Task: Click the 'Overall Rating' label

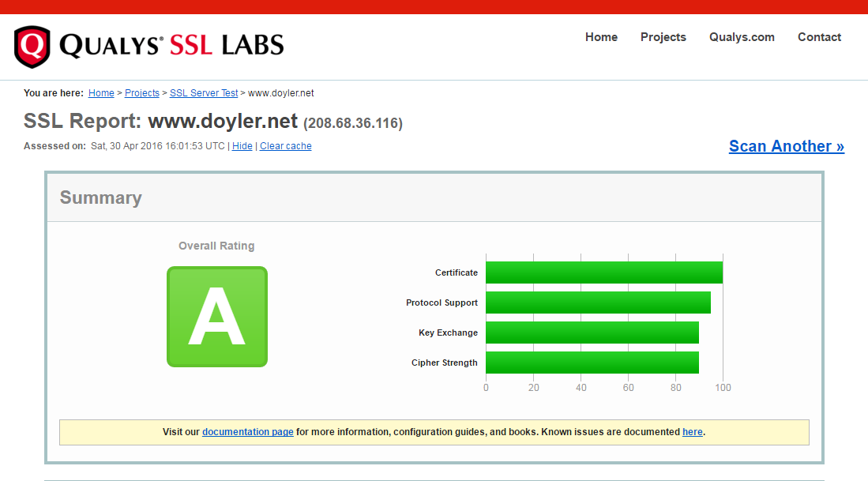Action: pos(216,246)
